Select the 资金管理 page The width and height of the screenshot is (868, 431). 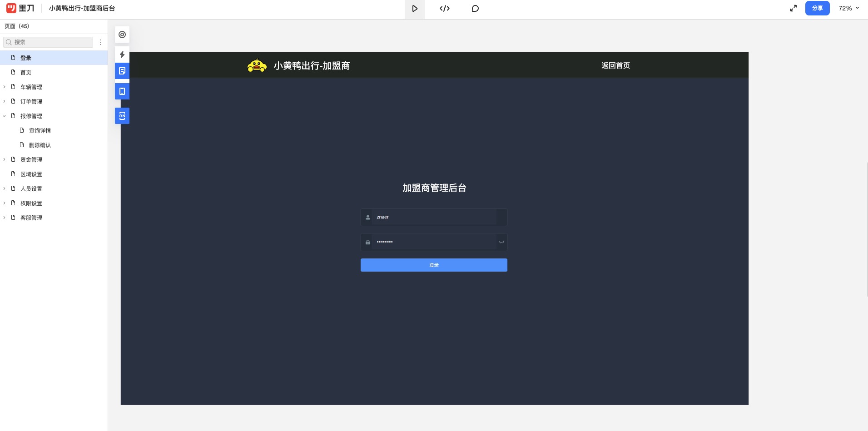[x=54, y=159]
